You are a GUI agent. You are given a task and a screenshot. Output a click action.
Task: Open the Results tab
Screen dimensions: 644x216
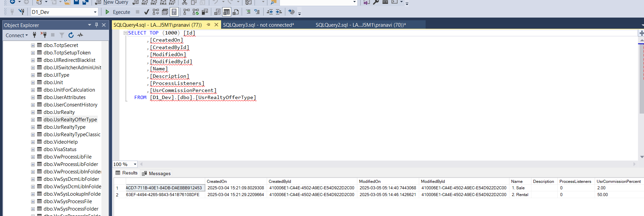click(x=127, y=173)
